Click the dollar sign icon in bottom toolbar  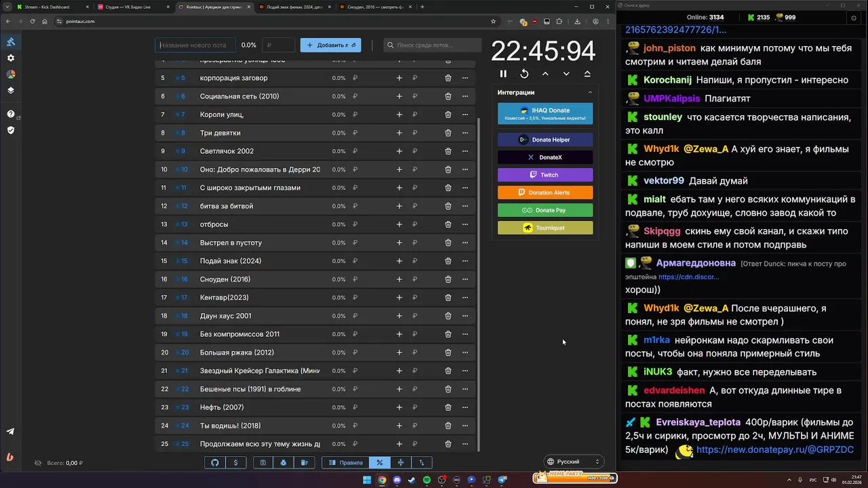pyautogui.click(x=235, y=462)
